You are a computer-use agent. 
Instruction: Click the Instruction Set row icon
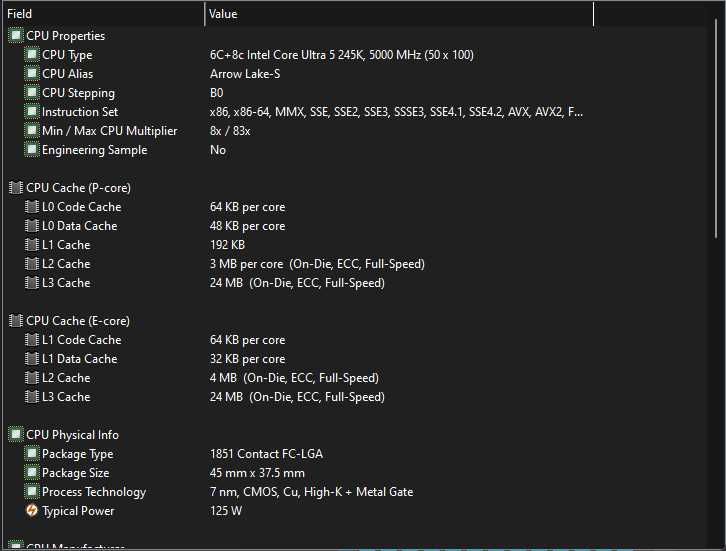coord(31,111)
